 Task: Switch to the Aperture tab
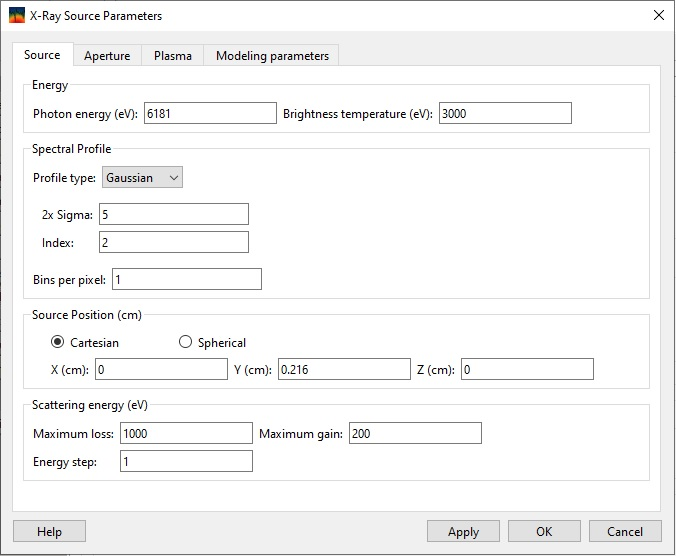tap(107, 56)
